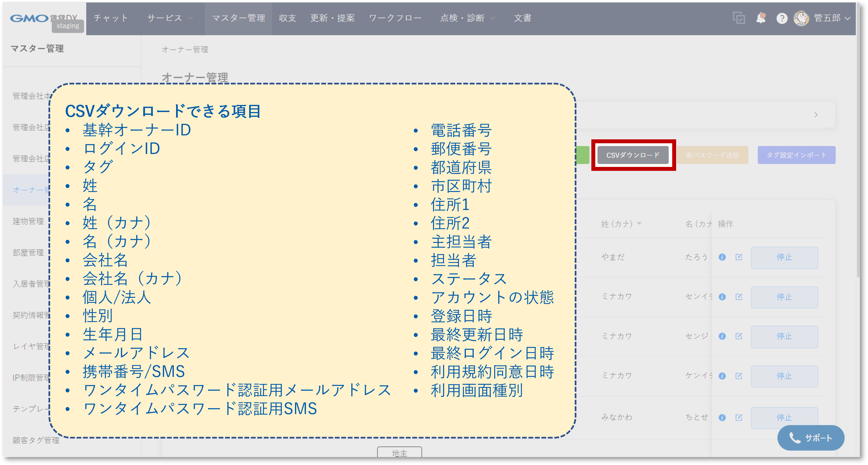The width and height of the screenshot is (868, 465).
Task: Open the 管五郎 profile avatar
Action: [x=802, y=19]
